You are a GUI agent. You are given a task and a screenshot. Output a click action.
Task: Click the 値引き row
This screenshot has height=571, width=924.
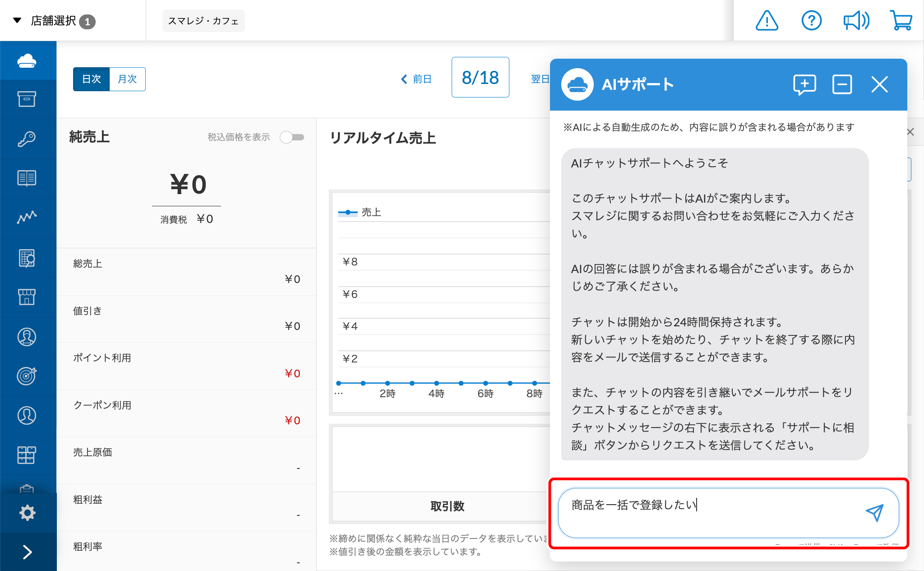point(187,319)
